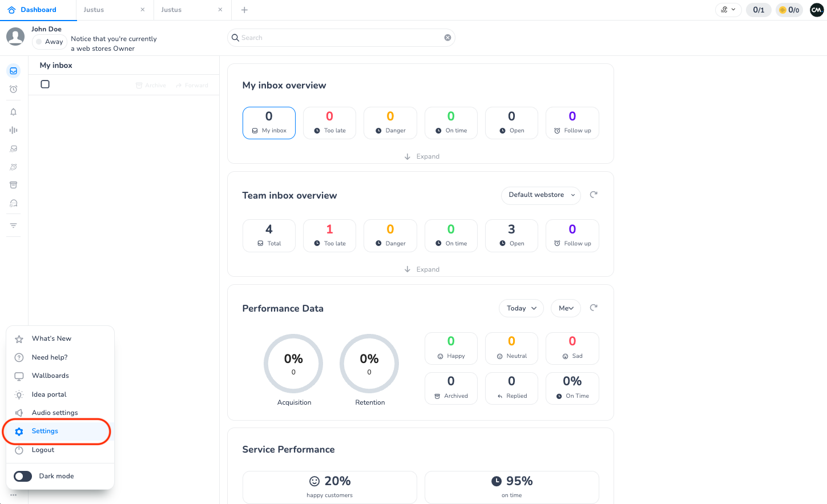This screenshot has width=827, height=504.
Task: Check the select-all checkbox in My inbox
Action: pos(45,84)
